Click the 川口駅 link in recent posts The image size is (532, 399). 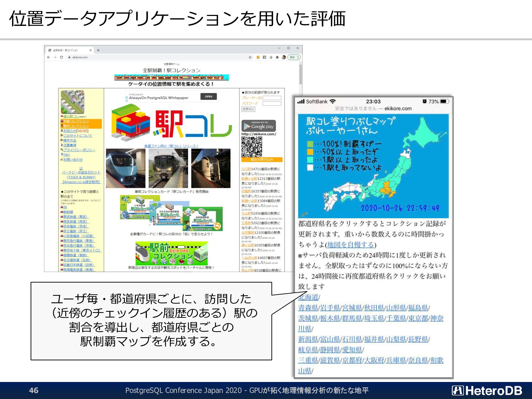[x=246, y=169]
